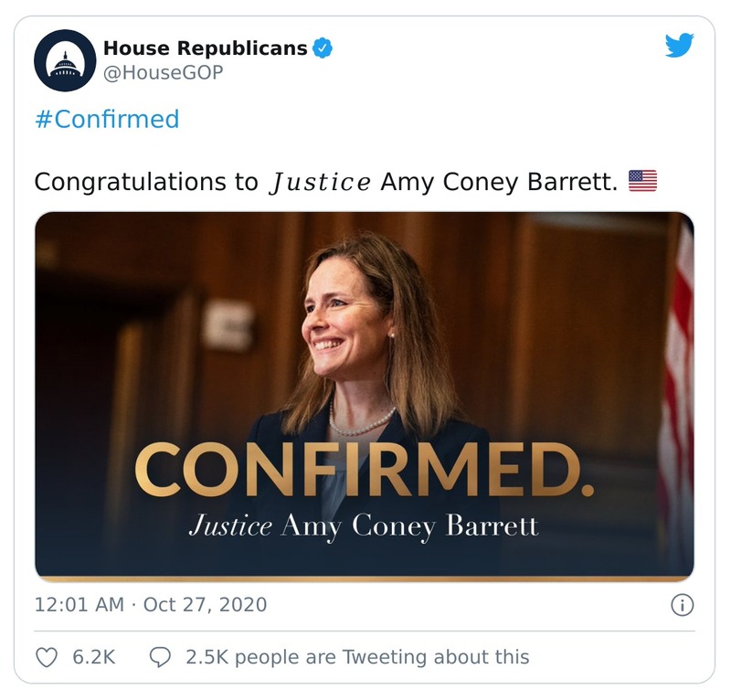Click the blue verified checkmark badge
731x700 pixels.
[323, 48]
